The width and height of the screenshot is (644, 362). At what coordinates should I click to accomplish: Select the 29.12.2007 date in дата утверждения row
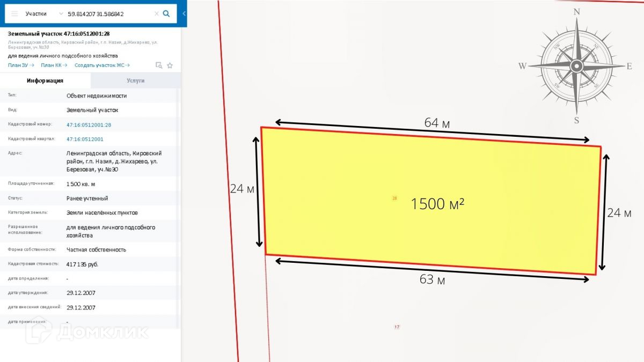81,293
